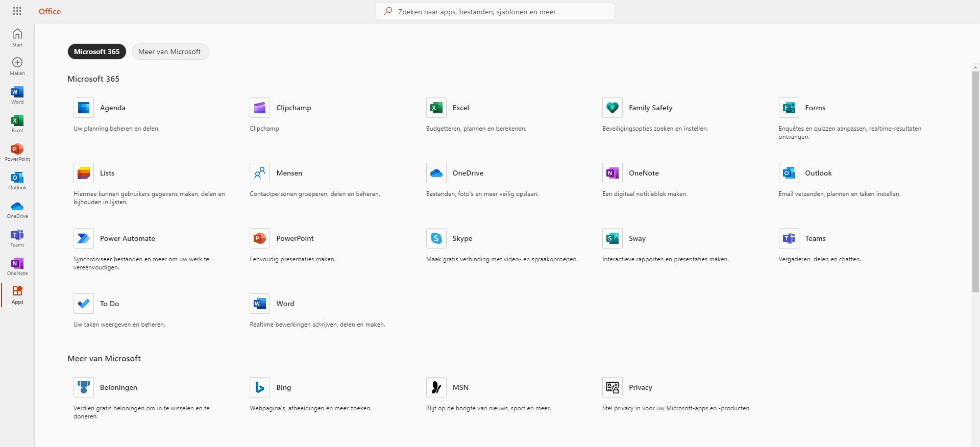Click the search magnifier icon
The width and height of the screenshot is (980, 447).
pyautogui.click(x=388, y=11)
